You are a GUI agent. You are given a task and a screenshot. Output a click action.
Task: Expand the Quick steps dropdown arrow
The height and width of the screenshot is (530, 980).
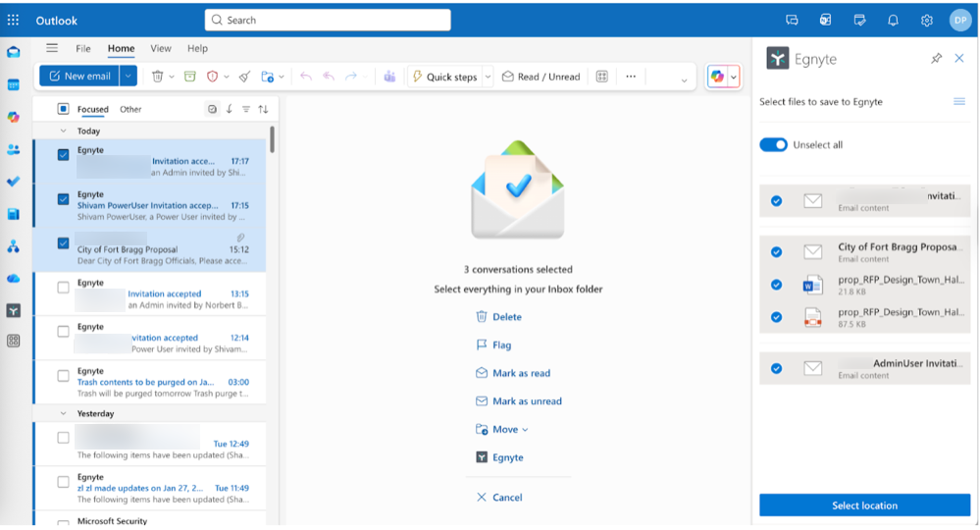[x=488, y=77]
